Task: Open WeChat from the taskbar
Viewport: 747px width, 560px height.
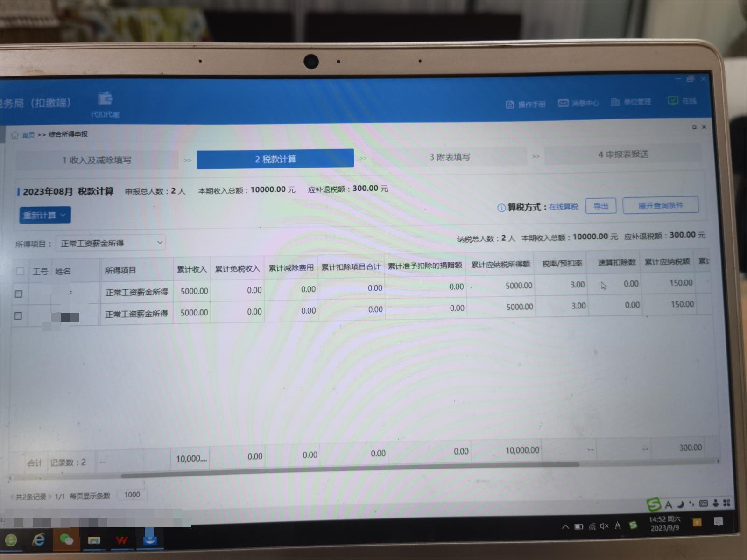Action: click(66, 540)
